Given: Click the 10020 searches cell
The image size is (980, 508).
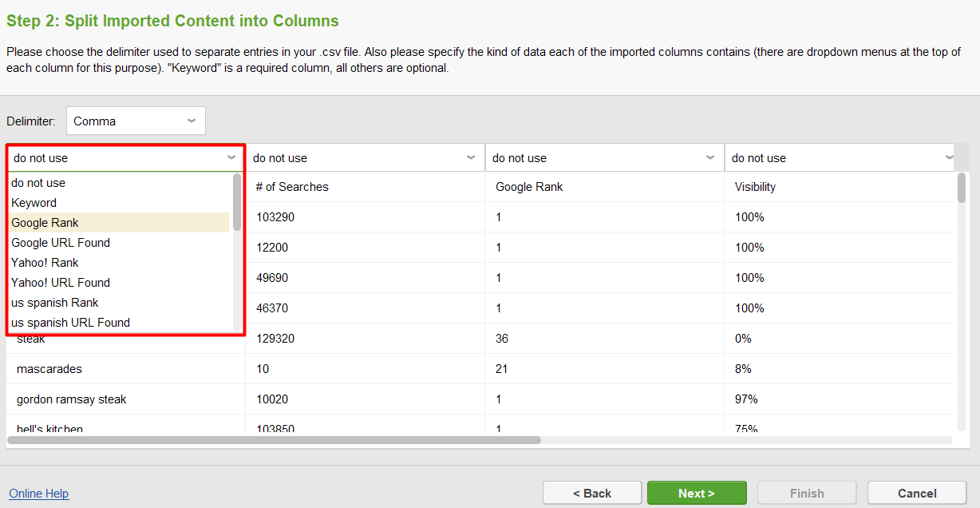Looking at the screenshot, I should point(366,399).
